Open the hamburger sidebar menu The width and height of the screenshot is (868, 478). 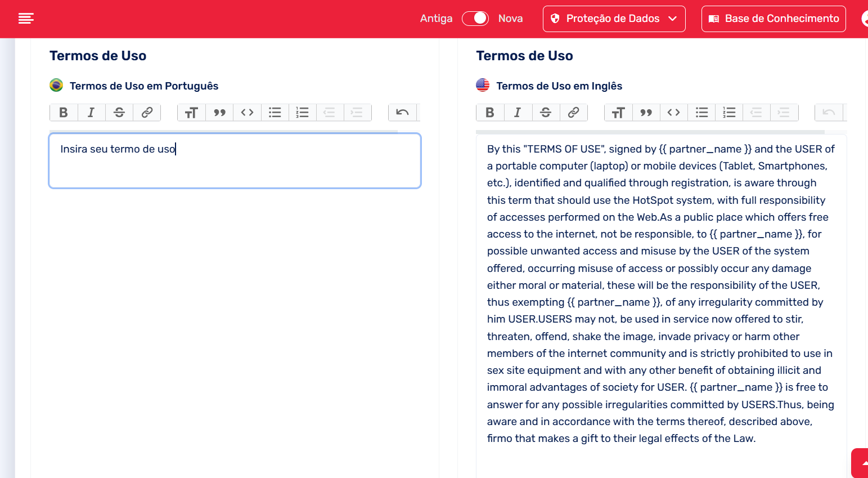[x=26, y=19]
